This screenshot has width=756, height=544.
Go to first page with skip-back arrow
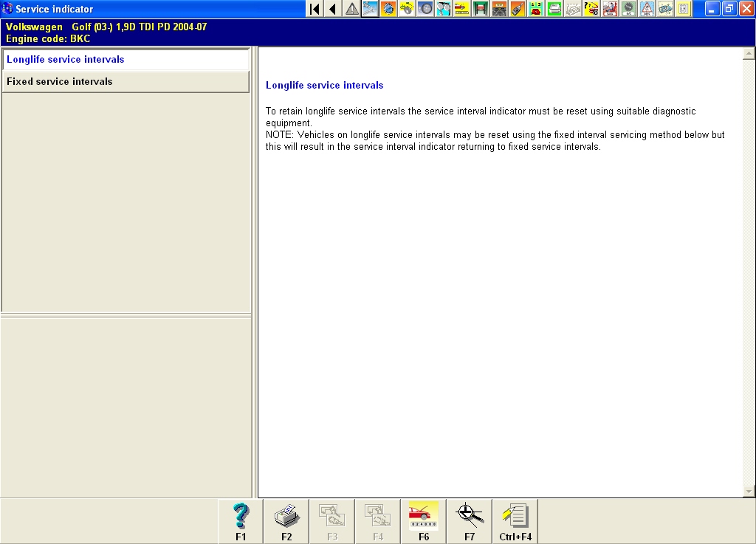[x=315, y=9]
